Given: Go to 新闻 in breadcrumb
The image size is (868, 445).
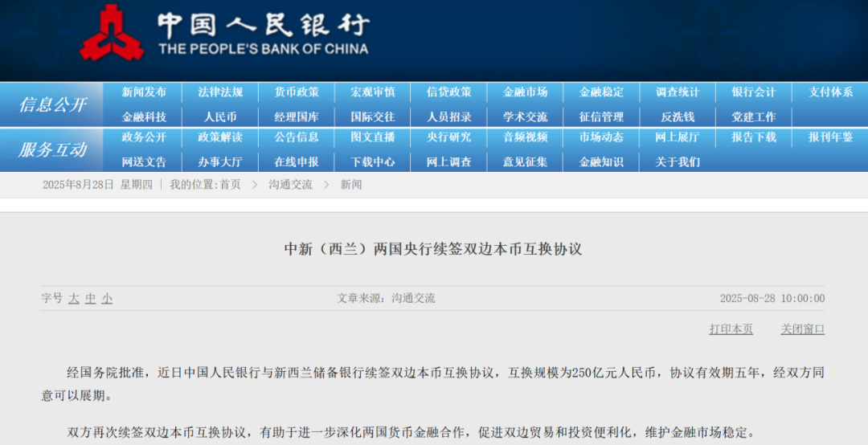Looking at the screenshot, I should point(351,185).
